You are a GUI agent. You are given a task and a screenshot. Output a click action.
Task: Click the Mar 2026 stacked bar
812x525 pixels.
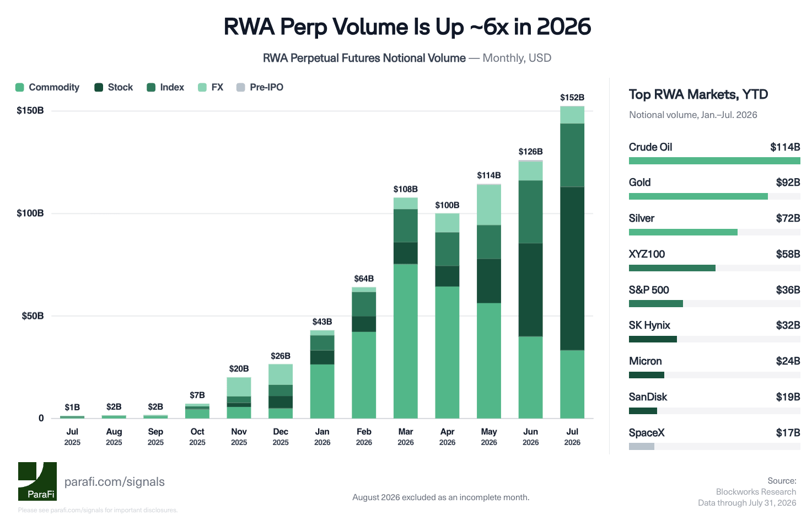click(x=406, y=308)
